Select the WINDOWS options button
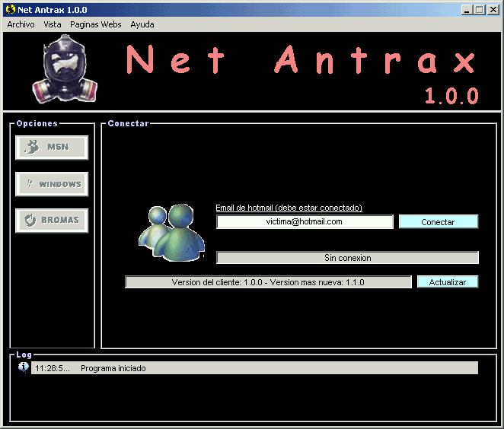504x429 pixels. pyautogui.click(x=52, y=184)
